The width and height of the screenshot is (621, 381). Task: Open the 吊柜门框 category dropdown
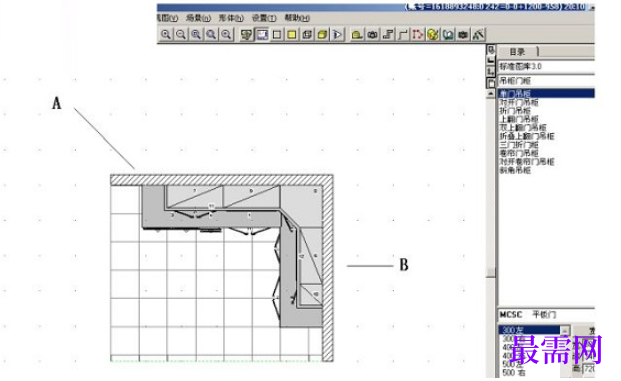click(x=546, y=81)
